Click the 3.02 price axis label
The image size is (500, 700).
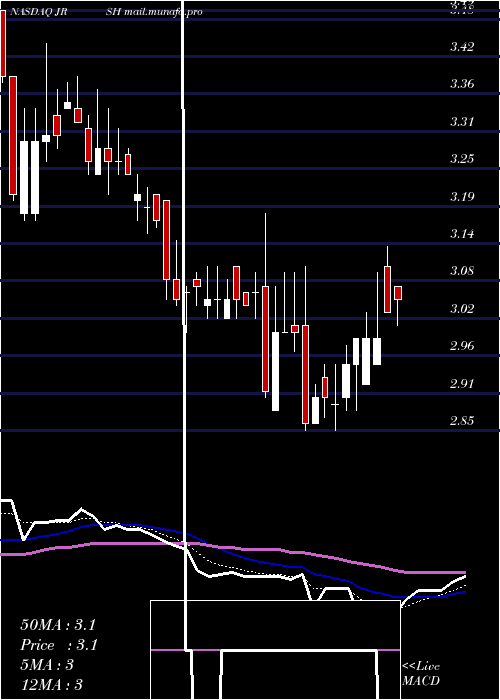pos(462,308)
